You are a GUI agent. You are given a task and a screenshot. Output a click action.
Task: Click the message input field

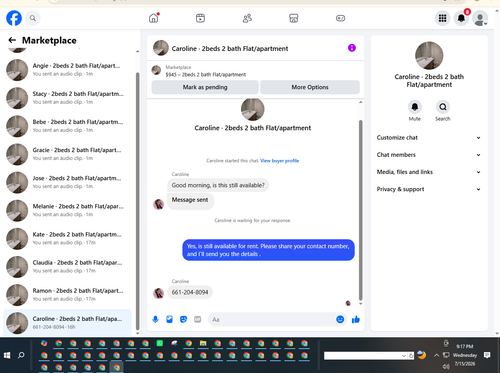click(277, 319)
